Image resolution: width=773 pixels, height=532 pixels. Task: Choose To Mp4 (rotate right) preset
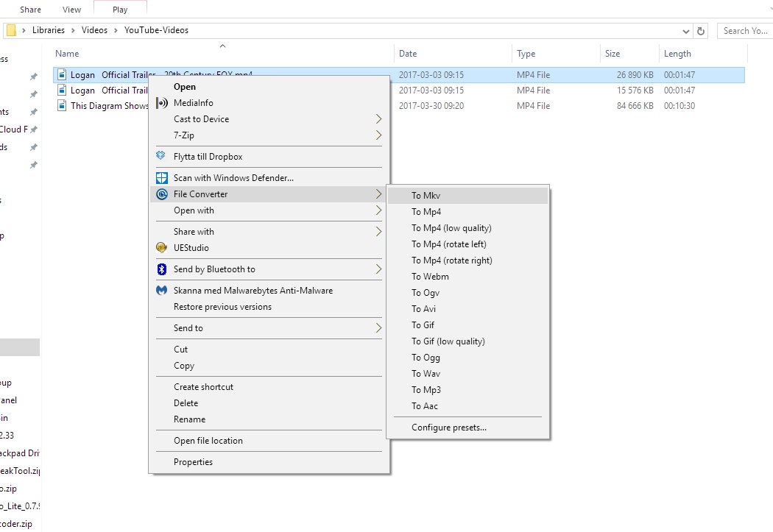point(467,260)
